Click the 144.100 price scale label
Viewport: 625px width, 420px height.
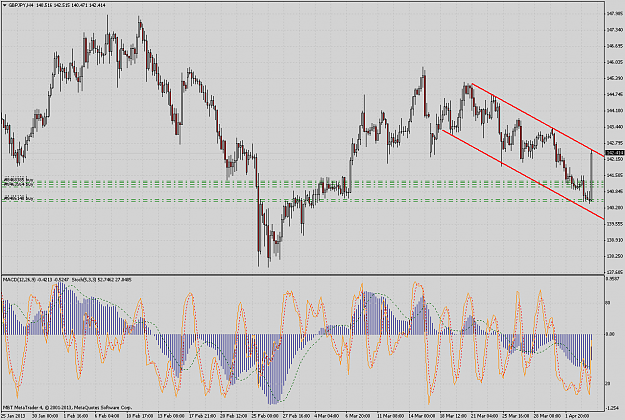coord(615,110)
